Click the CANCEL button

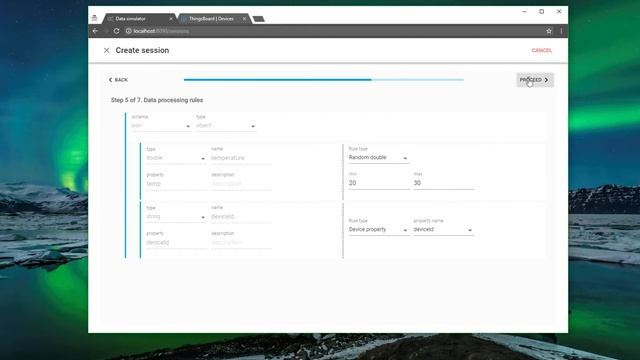(542, 50)
